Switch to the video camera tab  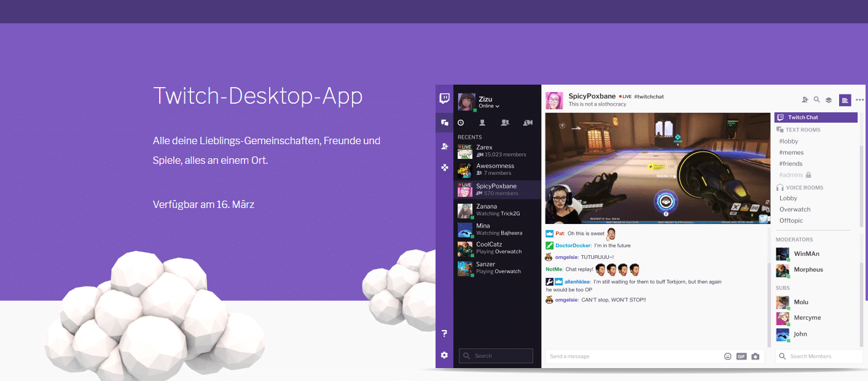[x=528, y=123]
